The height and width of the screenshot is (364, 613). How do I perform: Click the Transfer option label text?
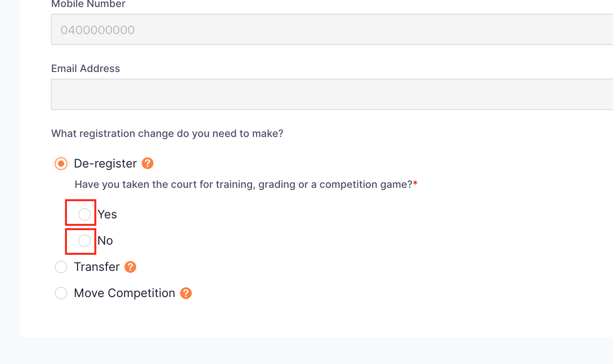(x=97, y=267)
